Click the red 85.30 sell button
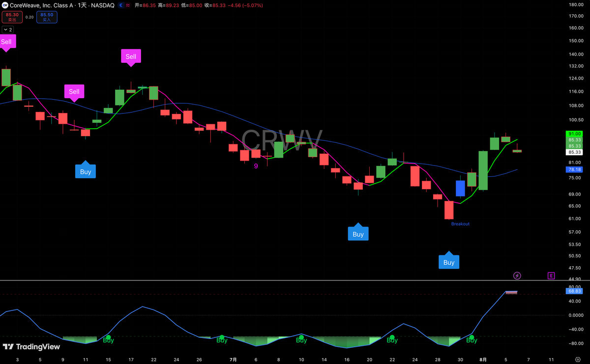590x364 pixels. point(12,17)
